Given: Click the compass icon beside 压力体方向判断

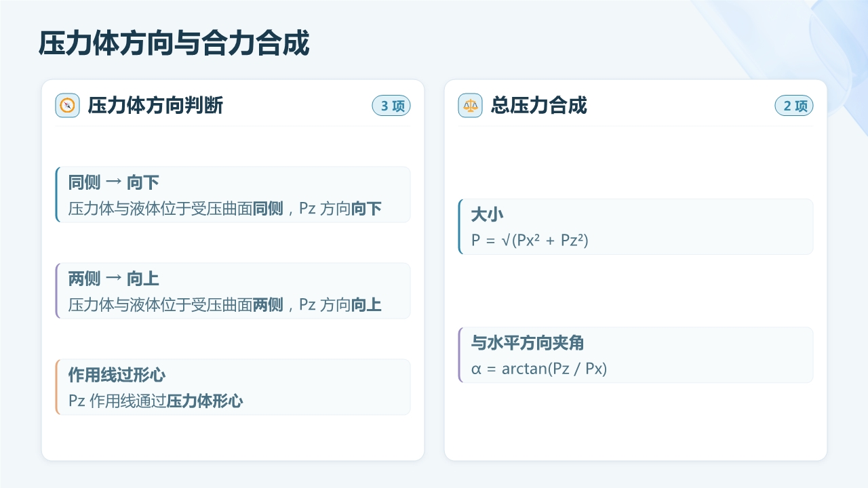Looking at the screenshot, I should 68,106.
